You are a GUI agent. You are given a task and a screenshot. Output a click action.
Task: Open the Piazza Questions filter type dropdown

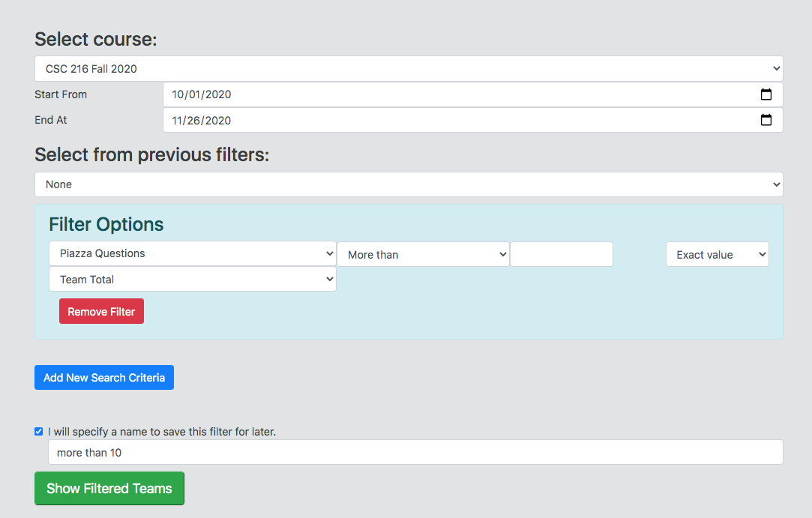tap(192, 253)
